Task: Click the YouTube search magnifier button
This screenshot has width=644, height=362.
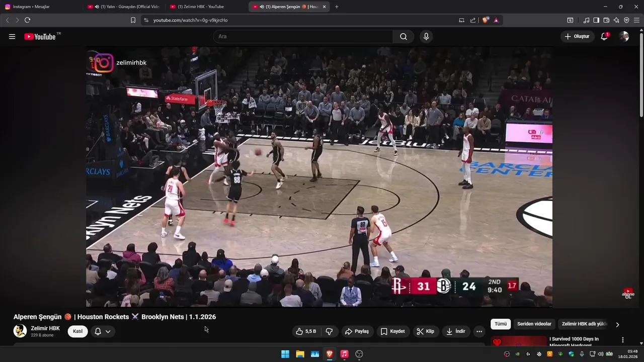Action: pyautogui.click(x=404, y=37)
